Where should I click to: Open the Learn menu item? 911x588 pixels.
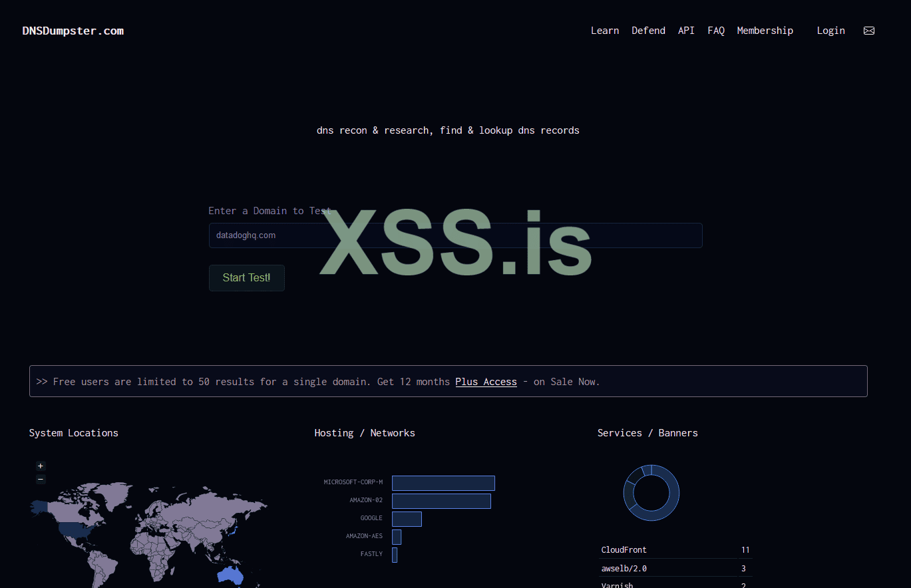605,31
